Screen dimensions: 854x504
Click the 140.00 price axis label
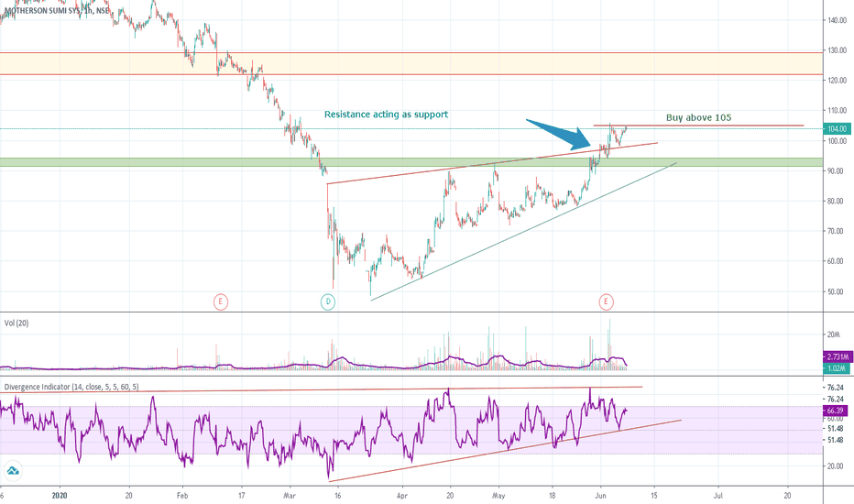[838, 21]
